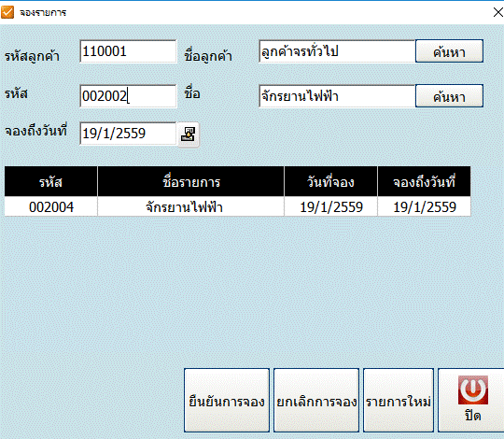This screenshot has width=504, height=439.
Task: Click the วันที่จอง column header
Action: (x=330, y=182)
